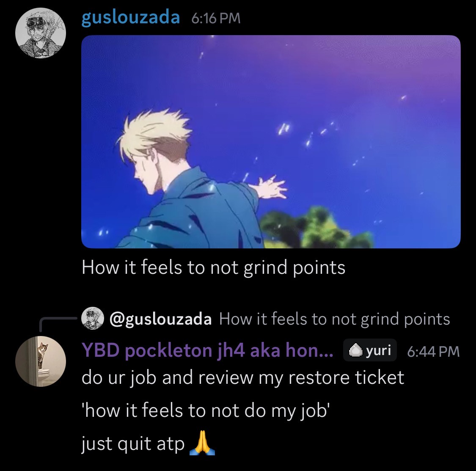476x471 pixels.
Task: Click the small avatar in the reply preview
Action: point(93,318)
